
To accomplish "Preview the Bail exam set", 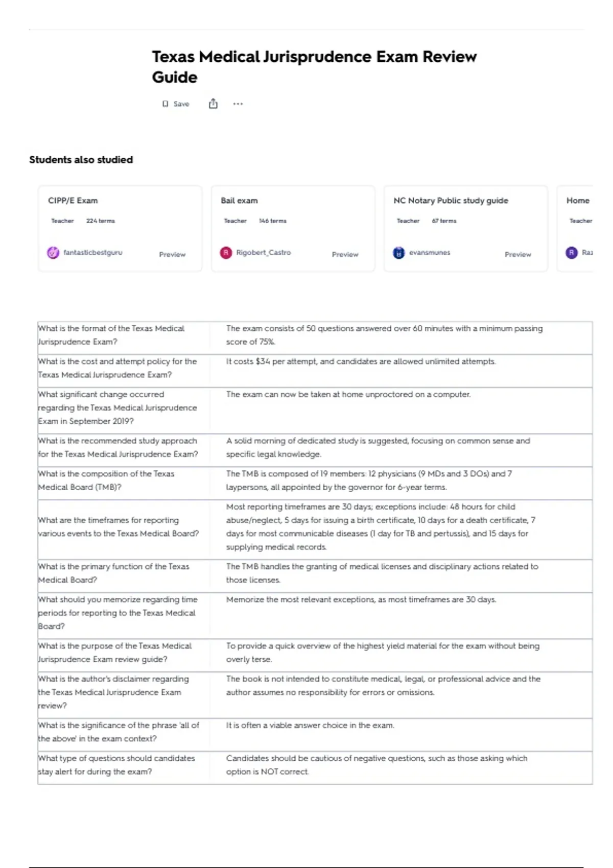I will point(345,254).
